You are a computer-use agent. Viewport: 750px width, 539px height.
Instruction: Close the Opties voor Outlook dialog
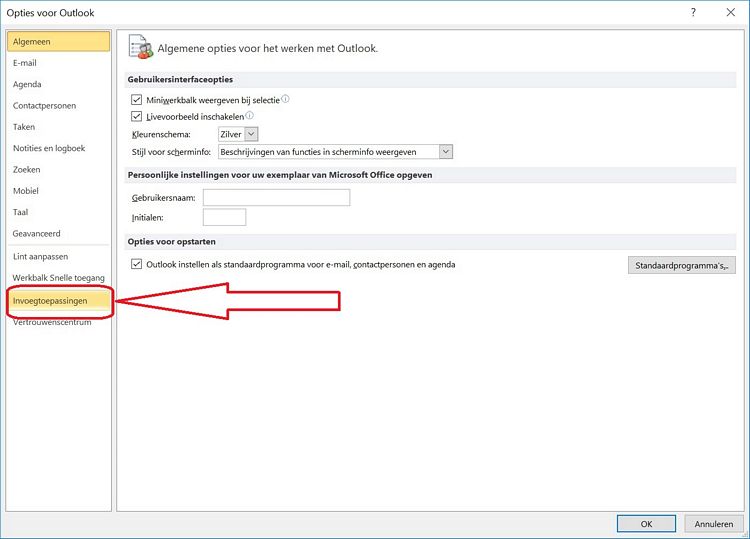click(x=730, y=12)
